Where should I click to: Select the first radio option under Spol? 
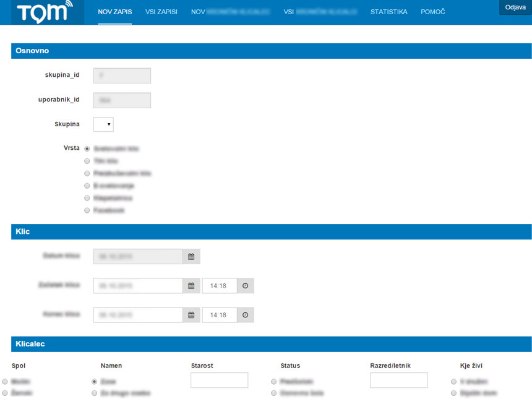(x=6, y=382)
